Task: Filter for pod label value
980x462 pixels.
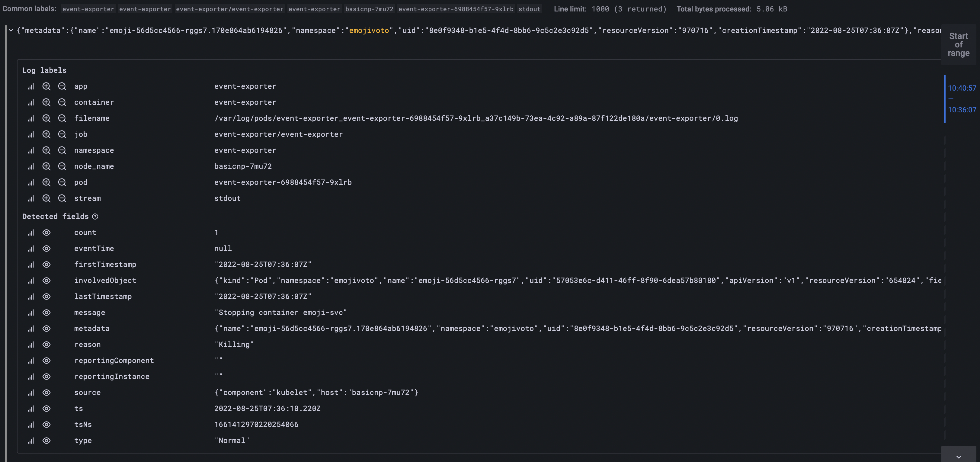Action: pos(46,182)
